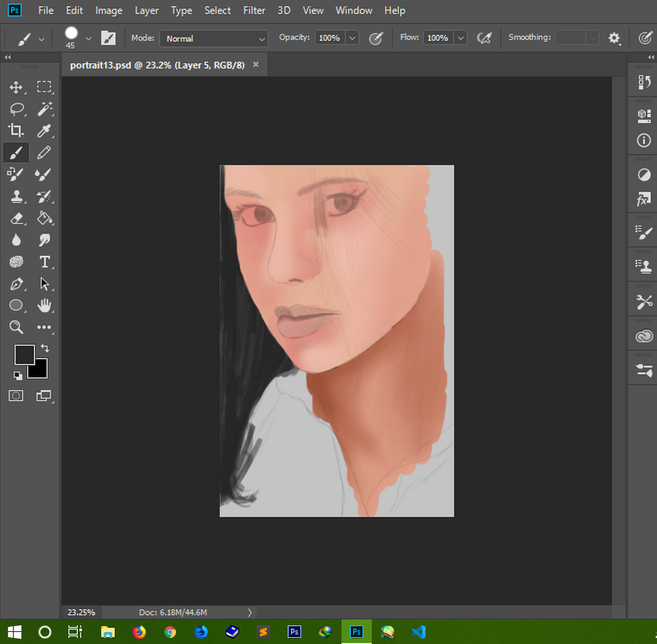The height and width of the screenshot is (644, 657).
Task: Open the Flow slider dropdown arrow
Action: [x=460, y=38]
